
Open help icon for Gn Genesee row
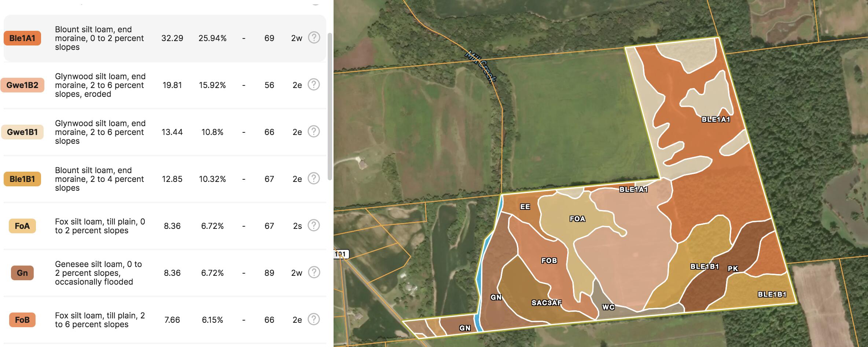pos(313,273)
